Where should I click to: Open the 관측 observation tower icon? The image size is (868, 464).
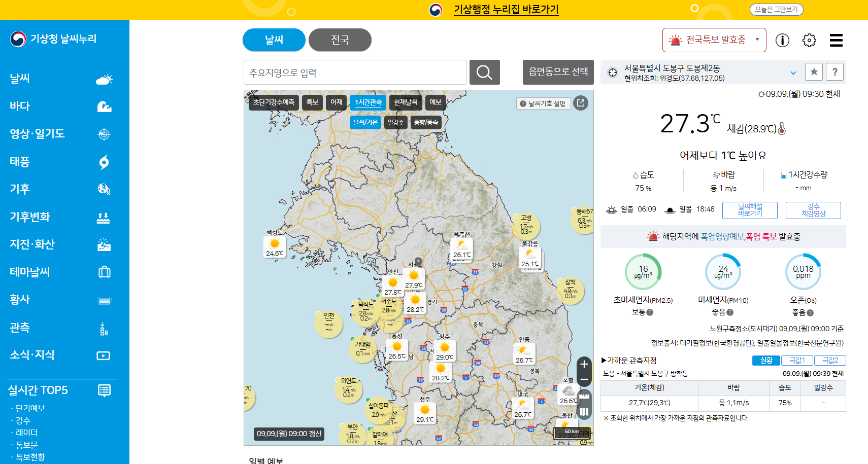click(104, 329)
